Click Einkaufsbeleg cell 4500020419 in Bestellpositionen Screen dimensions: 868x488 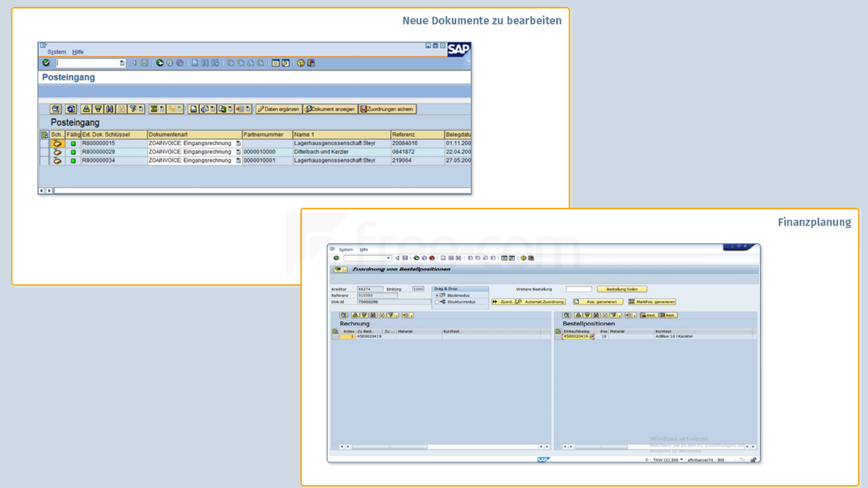pos(576,336)
